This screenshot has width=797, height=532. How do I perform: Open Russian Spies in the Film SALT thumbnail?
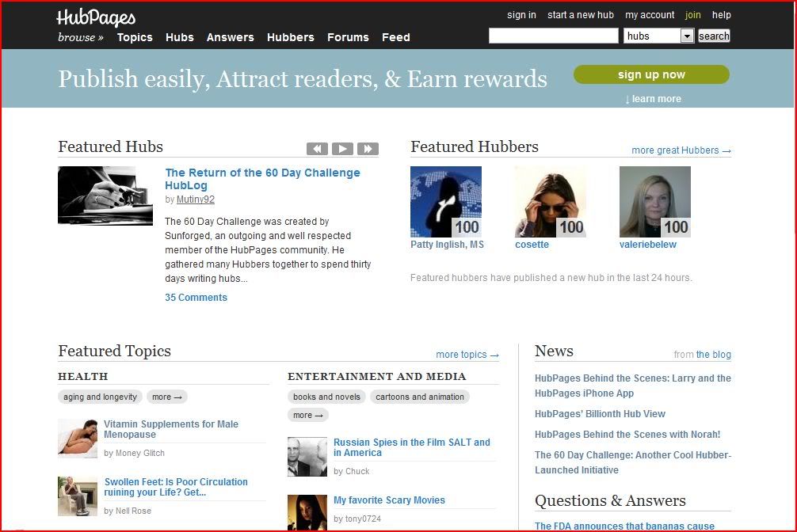point(307,457)
